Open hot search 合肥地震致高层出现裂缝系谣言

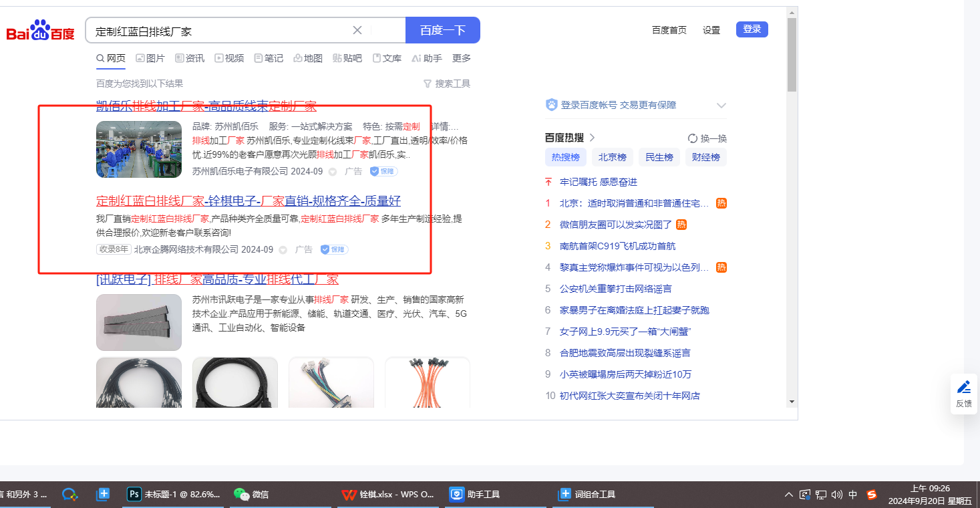(x=625, y=353)
